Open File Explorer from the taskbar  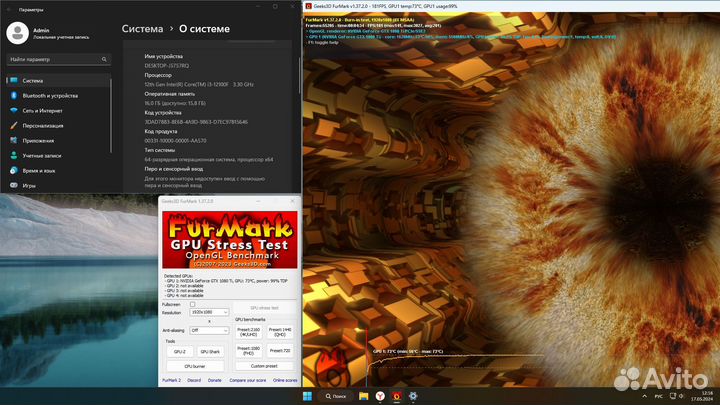pyautogui.click(x=362, y=396)
